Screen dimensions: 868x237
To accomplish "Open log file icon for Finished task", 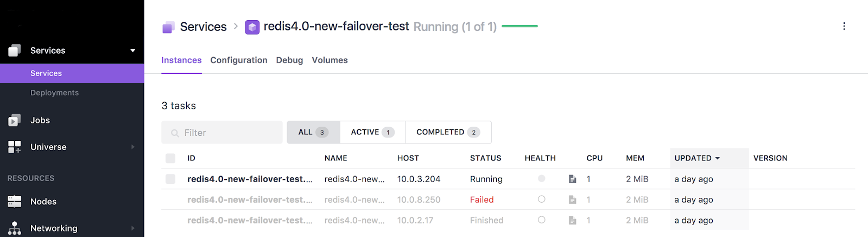I will tap(572, 220).
